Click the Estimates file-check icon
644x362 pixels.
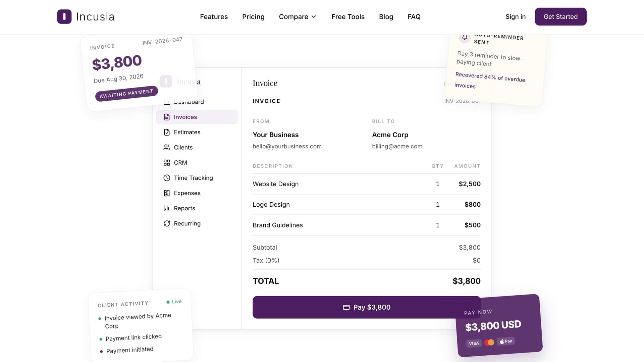click(x=167, y=132)
